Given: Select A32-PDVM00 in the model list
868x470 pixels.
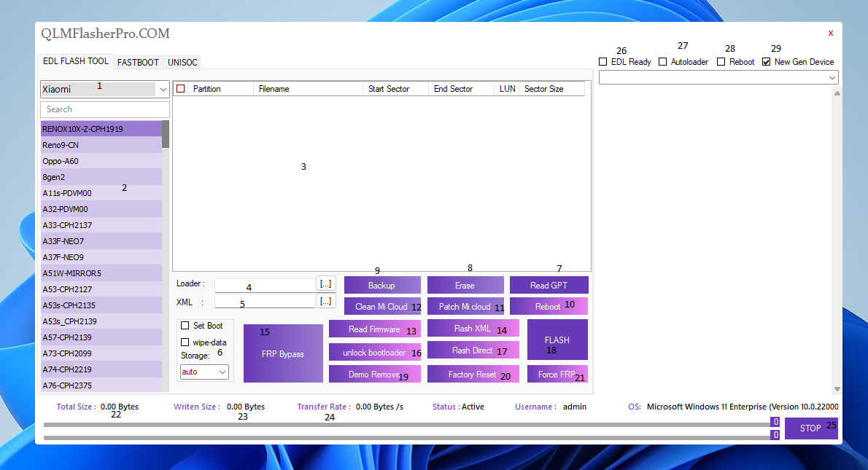Looking at the screenshot, I should (x=101, y=209).
